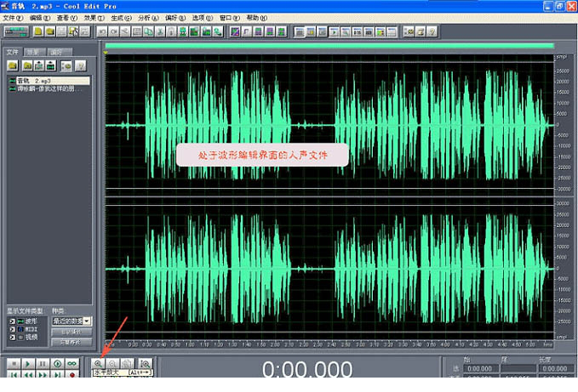Viewport: 578px width, 392px height.
Task: Select the second (效果) tab in left panel
Action: 34,52
